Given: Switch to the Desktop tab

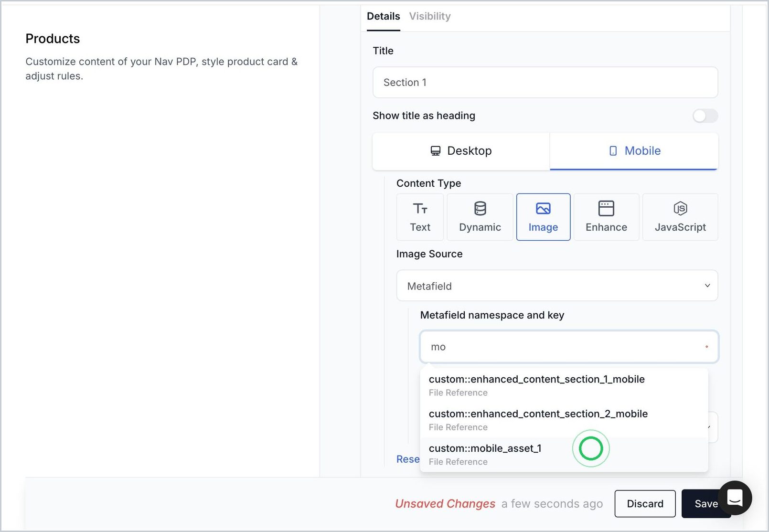Looking at the screenshot, I should 461,151.
